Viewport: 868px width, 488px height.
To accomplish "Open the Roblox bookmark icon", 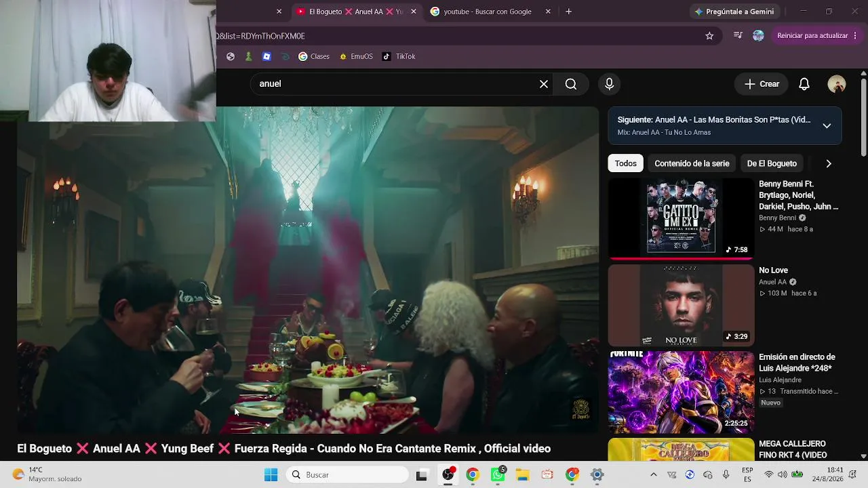I will [x=267, y=56].
